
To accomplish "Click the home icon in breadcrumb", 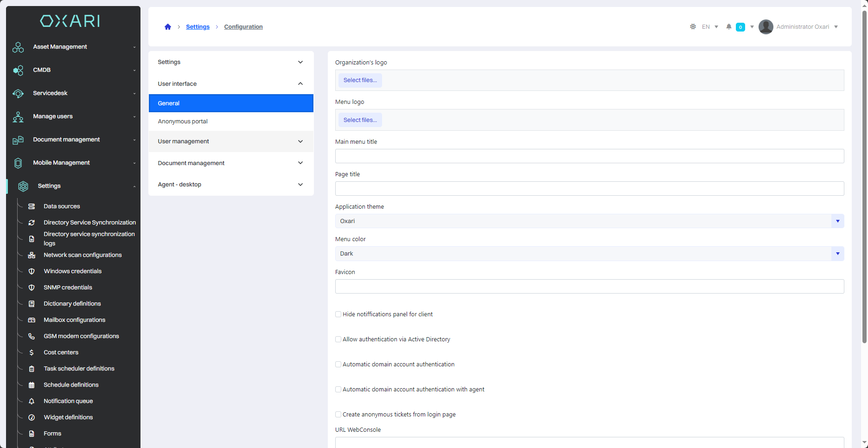I will point(168,27).
